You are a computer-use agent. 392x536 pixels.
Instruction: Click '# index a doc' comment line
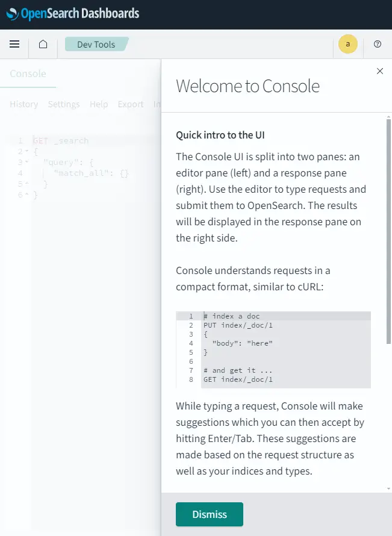click(232, 316)
